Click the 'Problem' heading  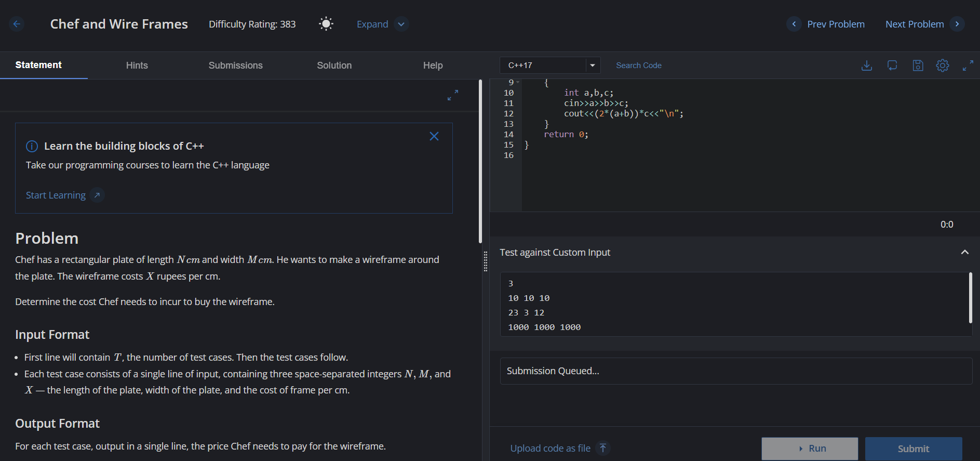pos(47,238)
